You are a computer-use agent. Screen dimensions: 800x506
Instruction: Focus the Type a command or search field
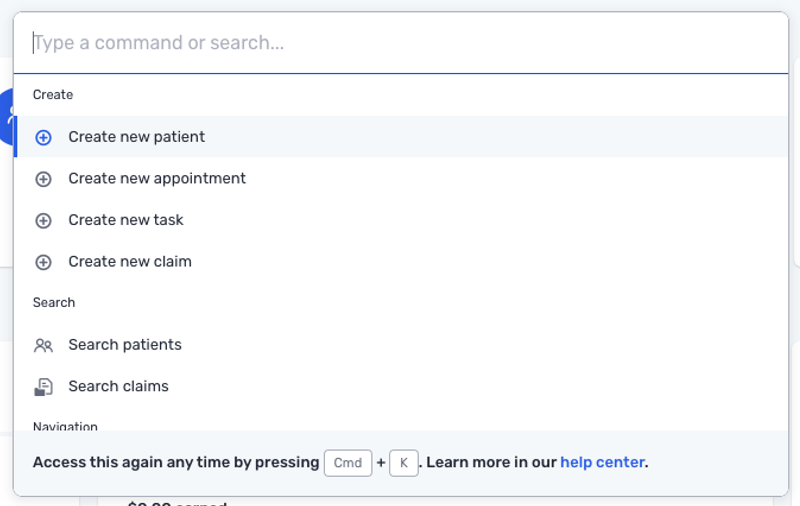[400, 43]
